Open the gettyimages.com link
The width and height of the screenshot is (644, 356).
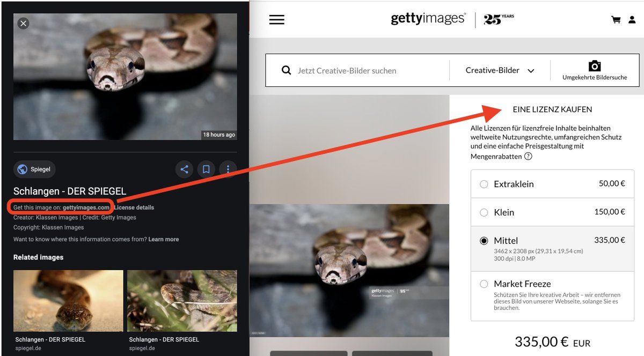coord(86,207)
